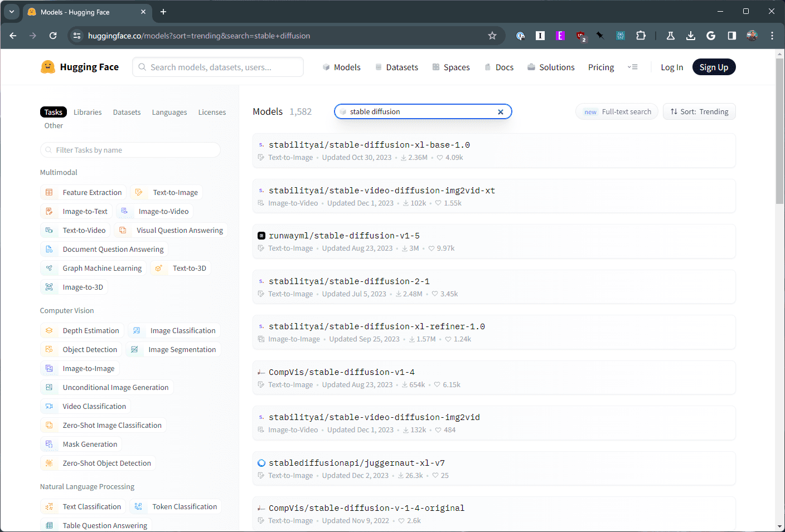Switch to the Libraries filter tab
Screen dimensions: 785x532
tap(88, 112)
